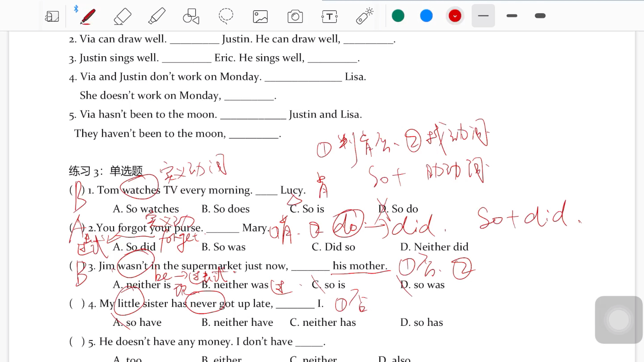Open the Camera tool
The height and width of the screenshot is (362, 644).
coord(295,17)
